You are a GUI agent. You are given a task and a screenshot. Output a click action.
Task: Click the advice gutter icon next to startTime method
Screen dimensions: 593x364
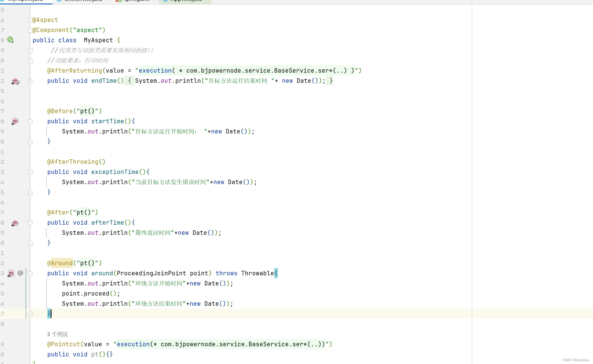click(15, 121)
